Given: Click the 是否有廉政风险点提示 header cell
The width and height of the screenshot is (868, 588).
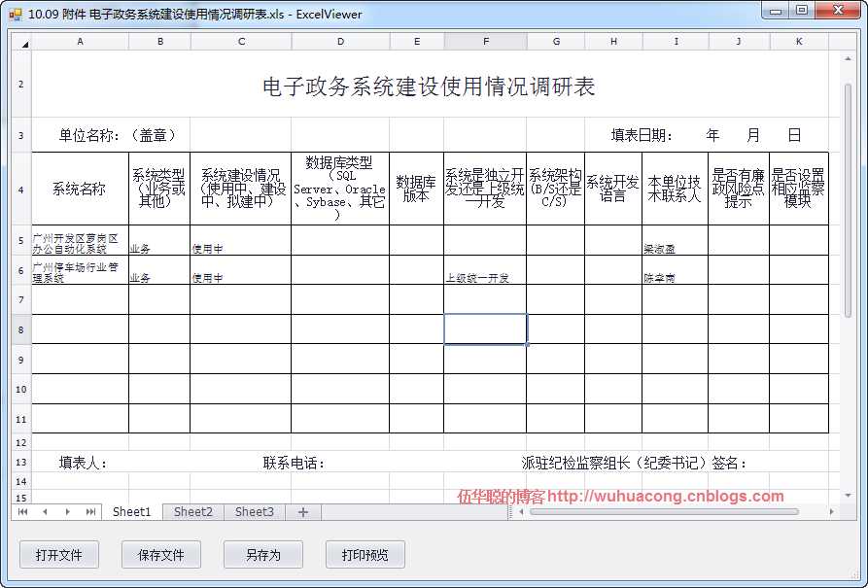Looking at the screenshot, I should pyautogui.click(x=739, y=189).
